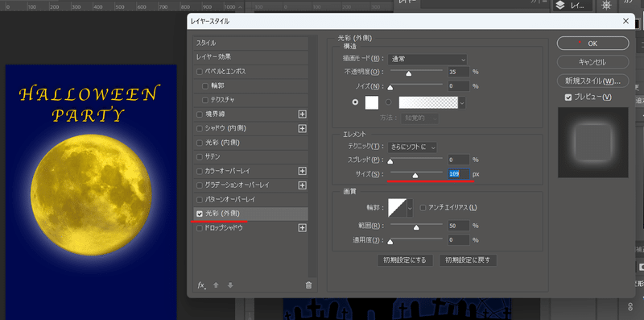Click the plus icon beside カラーオーバーレイ

pos(303,171)
